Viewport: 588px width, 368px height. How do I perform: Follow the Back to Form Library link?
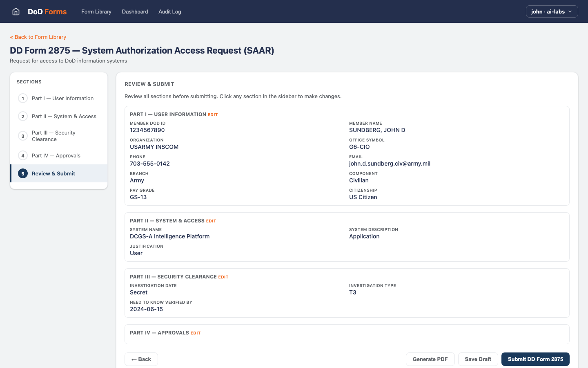[x=38, y=37]
